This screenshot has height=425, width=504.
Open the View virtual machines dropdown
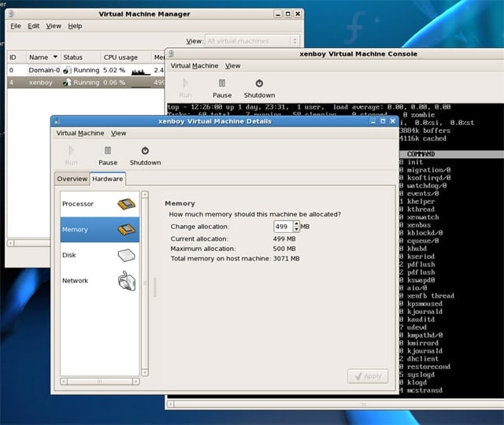tap(252, 41)
